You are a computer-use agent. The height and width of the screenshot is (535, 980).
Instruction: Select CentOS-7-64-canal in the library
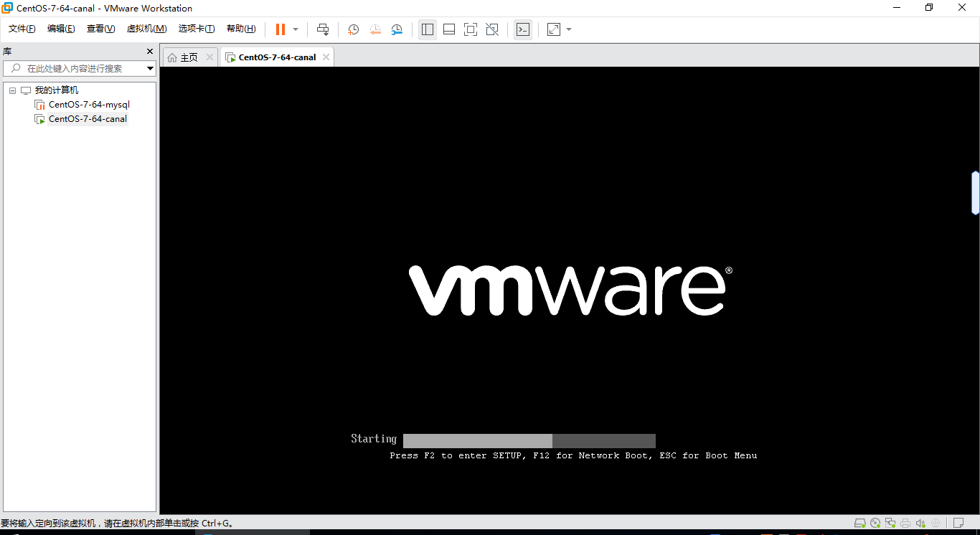pos(88,119)
